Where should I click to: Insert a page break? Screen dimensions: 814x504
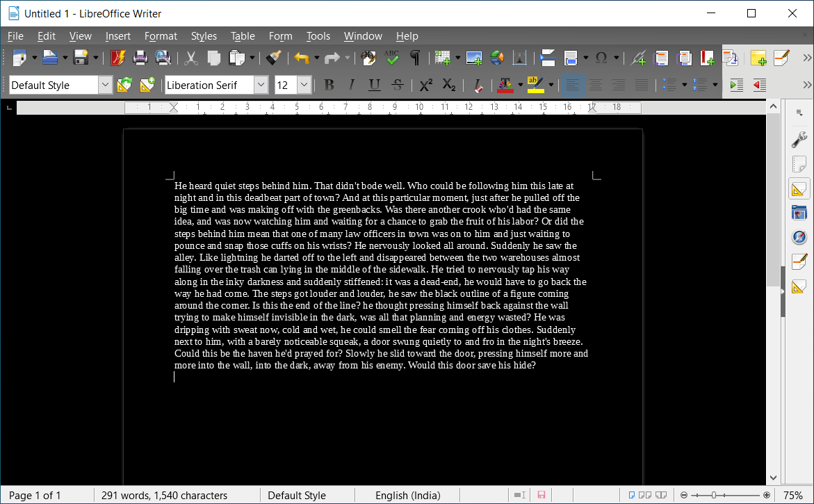pyautogui.click(x=548, y=58)
